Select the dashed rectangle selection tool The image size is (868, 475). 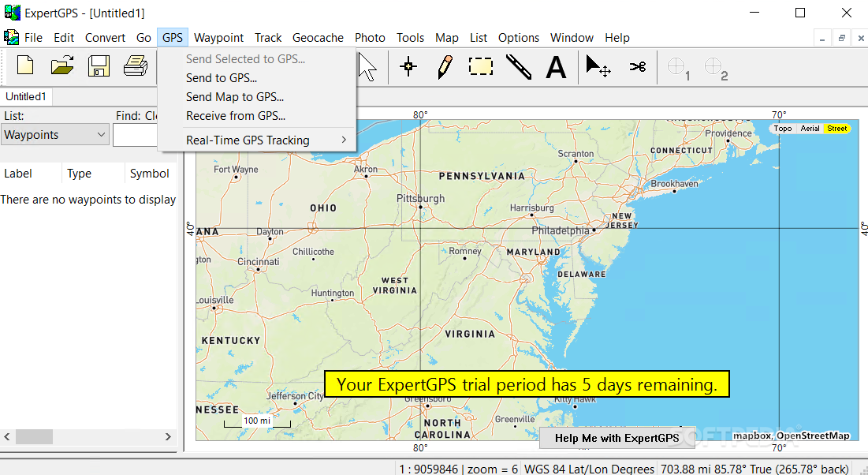click(480, 67)
